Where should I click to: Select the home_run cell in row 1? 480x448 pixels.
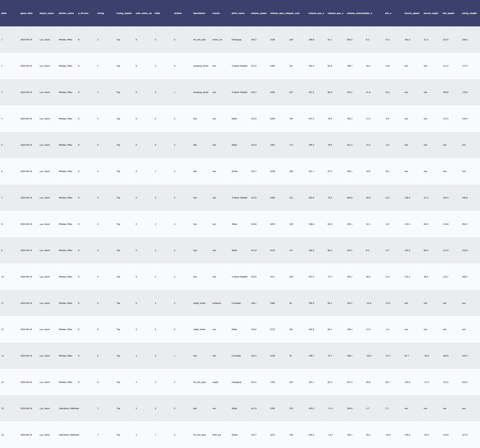point(217,40)
